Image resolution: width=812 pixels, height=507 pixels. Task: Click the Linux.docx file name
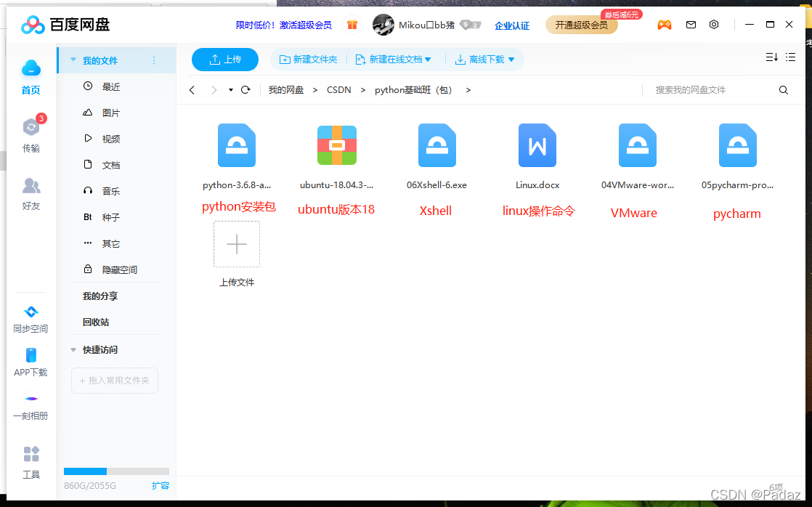(x=537, y=185)
